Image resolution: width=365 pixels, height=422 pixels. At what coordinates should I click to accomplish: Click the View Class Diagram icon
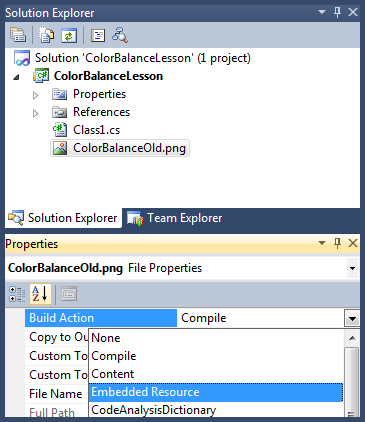point(120,35)
